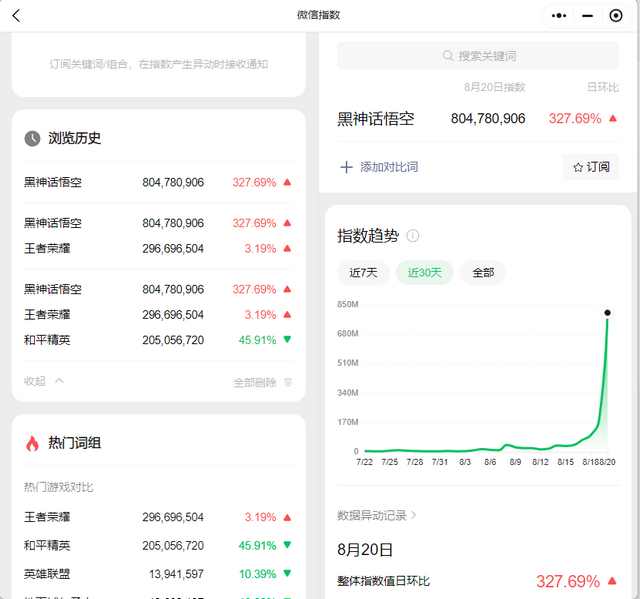Click 热门游戏对比 group label
Image resolution: width=640 pixels, height=599 pixels.
pos(58,487)
